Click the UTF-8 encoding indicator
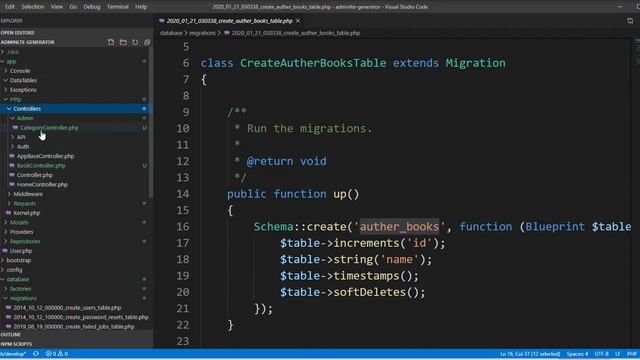This screenshot has width=640, height=360. click(x=601, y=354)
